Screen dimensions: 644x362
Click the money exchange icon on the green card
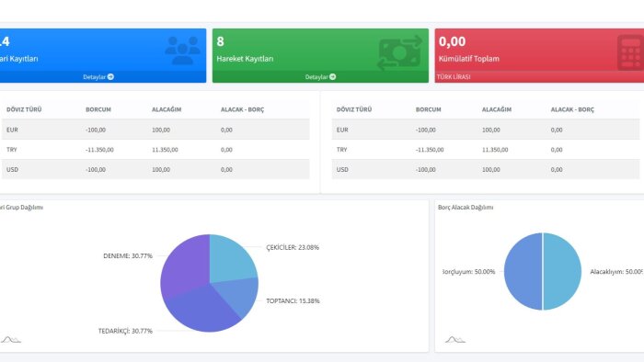coord(400,53)
